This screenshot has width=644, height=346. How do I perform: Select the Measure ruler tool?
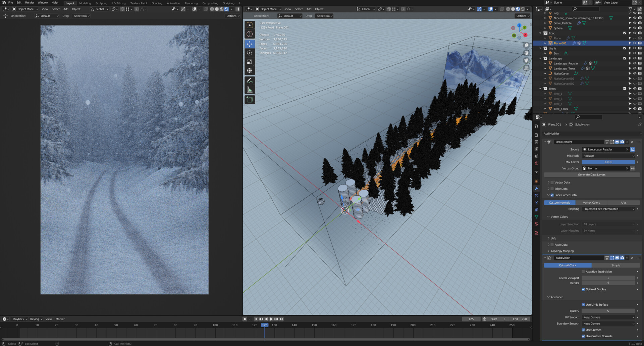pos(250,90)
